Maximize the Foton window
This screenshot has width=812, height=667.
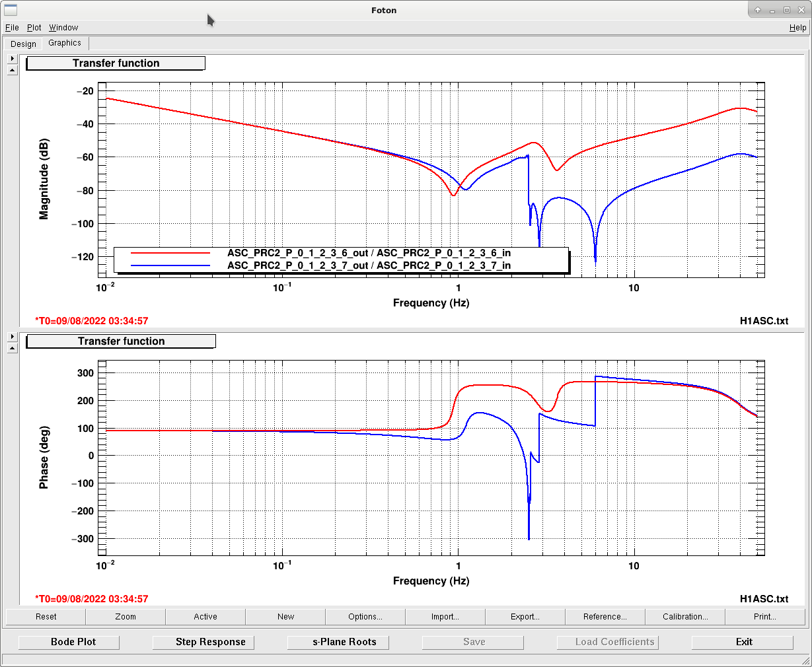787,10
